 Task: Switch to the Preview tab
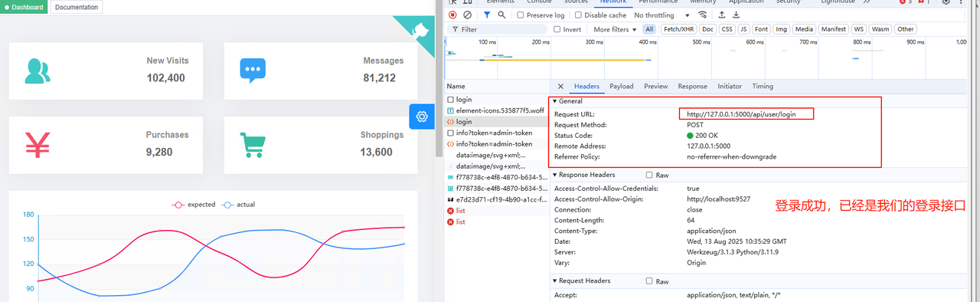[656, 87]
